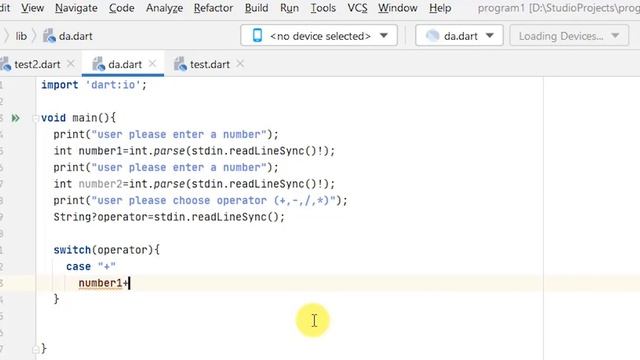The height and width of the screenshot is (360, 640).
Task: Click the Loading Devices dropdown
Action: coord(569,36)
